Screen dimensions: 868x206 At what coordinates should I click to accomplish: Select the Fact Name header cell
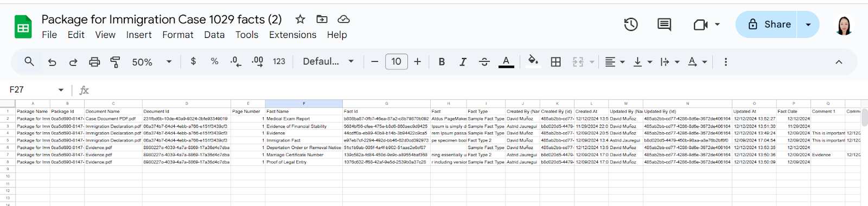(304, 111)
